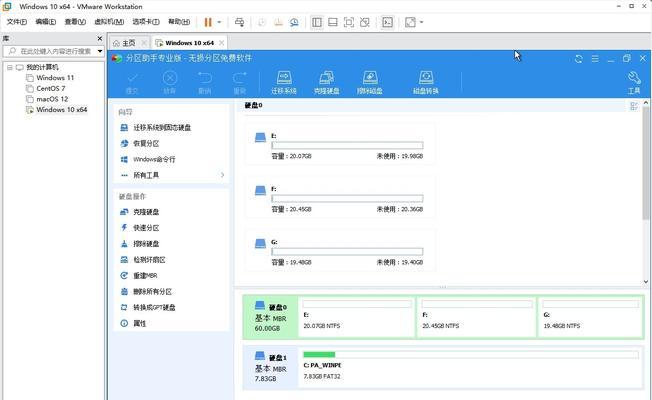Open the 选项卡(T) menu
This screenshot has height=400, width=652.
pos(146,22)
